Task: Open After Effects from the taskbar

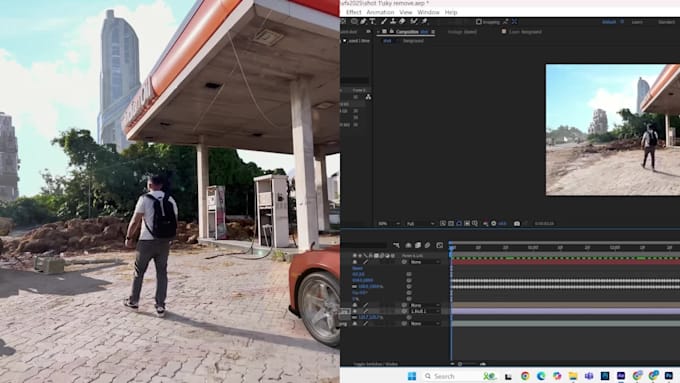Action: click(x=621, y=376)
